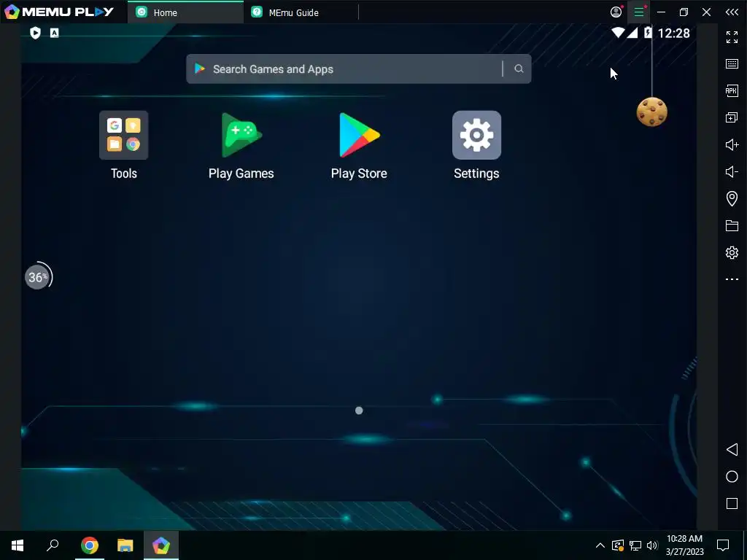Open Windows taskbar search

coord(53,545)
